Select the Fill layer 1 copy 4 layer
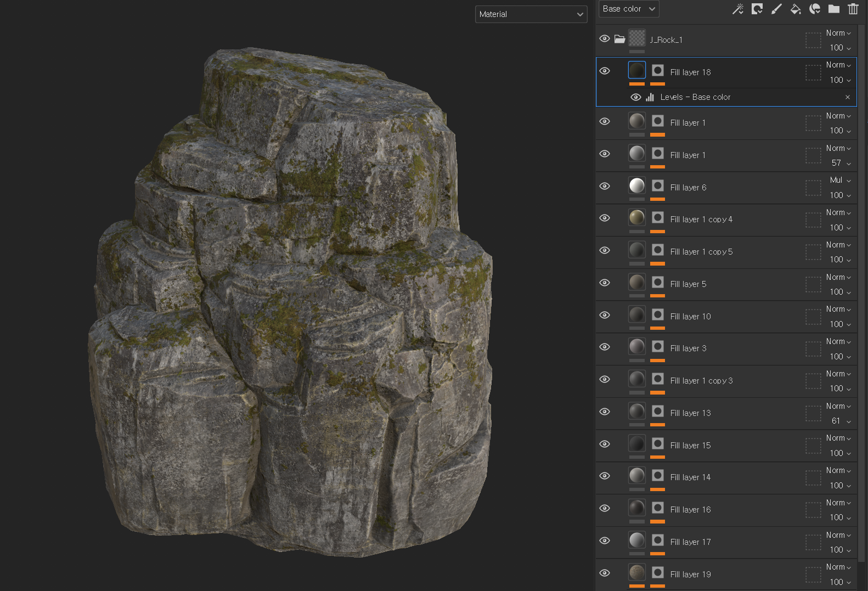Screen dimensions: 868x591 point(701,219)
